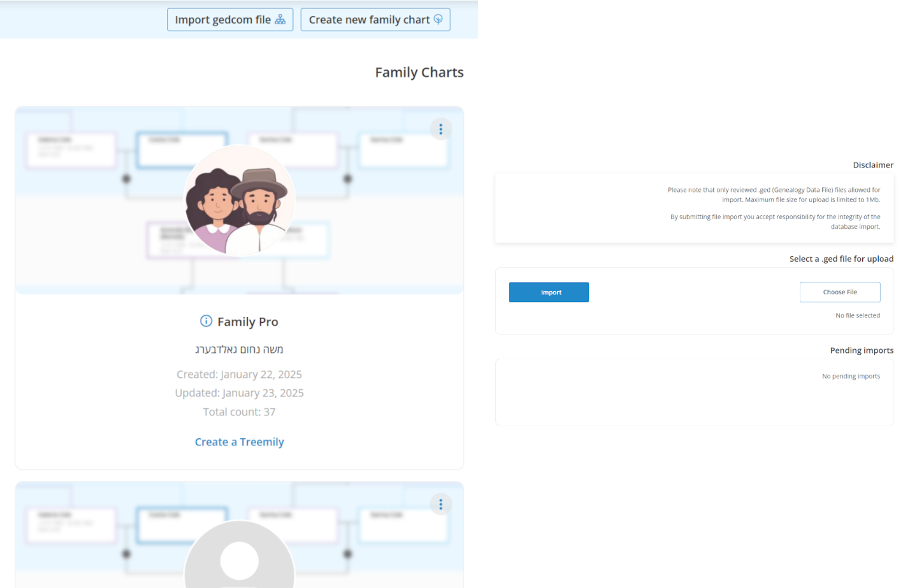
Task: Click the 'Total count: 37' text
Action: tap(240, 412)
